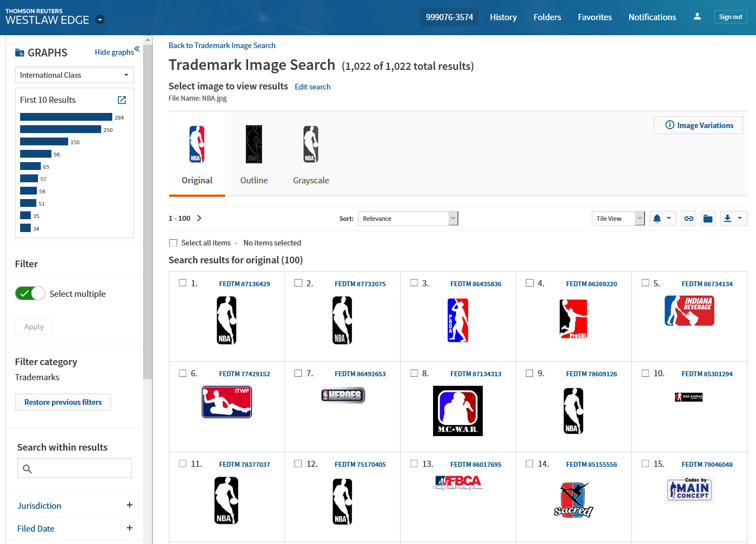Open Indiana Beverage logo in result 5
Screen dimensions: 756x544
coord(690,311)
